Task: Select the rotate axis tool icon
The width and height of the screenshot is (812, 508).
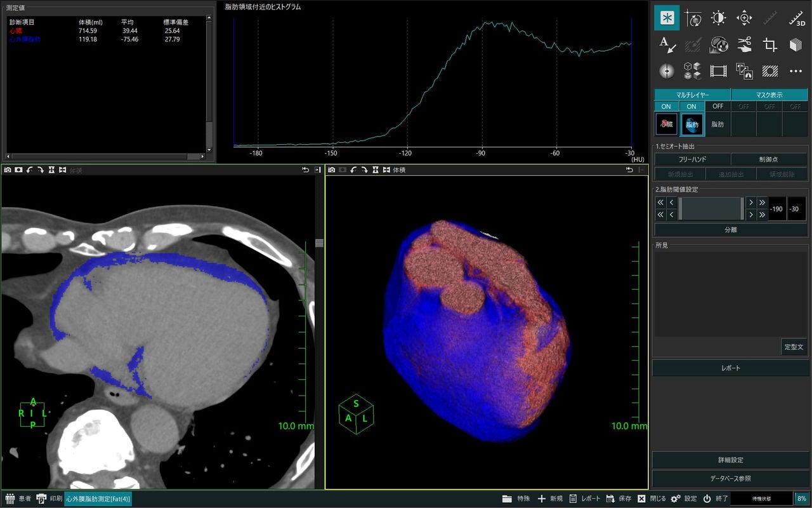Action: pos(693,18)
